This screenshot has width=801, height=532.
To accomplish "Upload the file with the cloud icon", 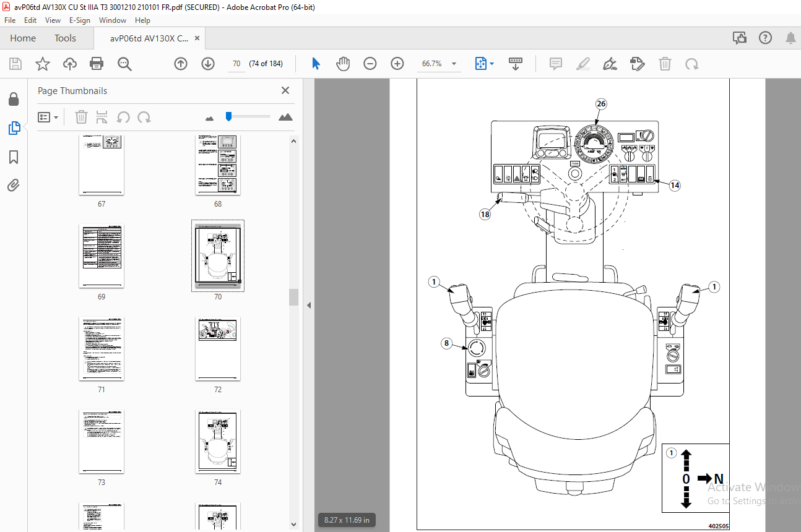I will [69, 64].
